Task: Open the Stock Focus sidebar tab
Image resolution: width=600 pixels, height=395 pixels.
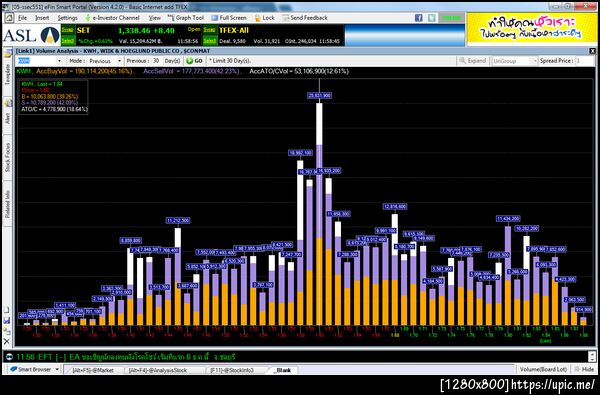Action: (7, 158)
